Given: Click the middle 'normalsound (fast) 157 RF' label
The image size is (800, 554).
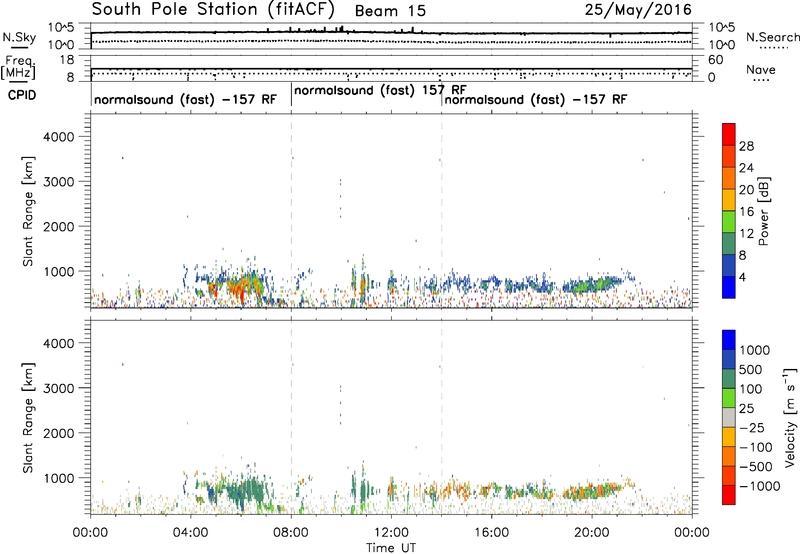Looking at the screenshot, I should (x=380, y=91).
